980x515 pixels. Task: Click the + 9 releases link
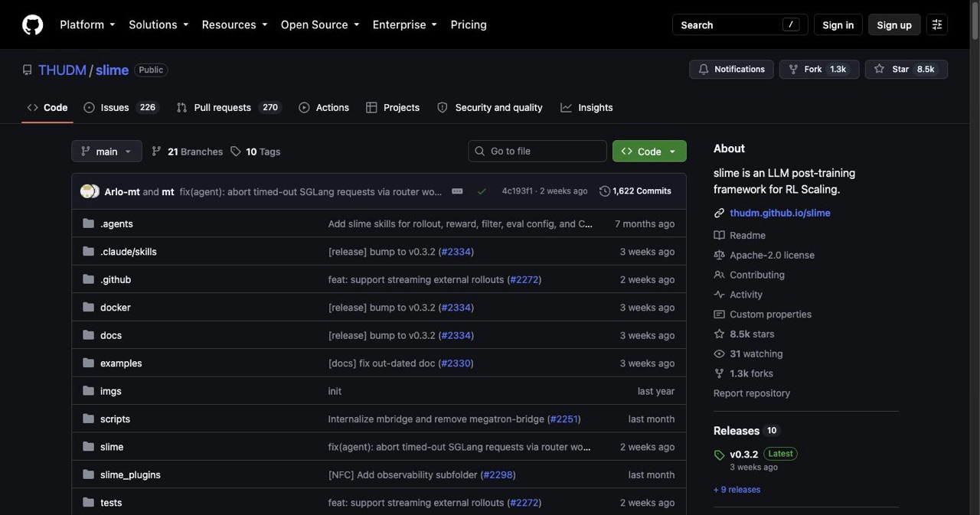[x=737, y=490]
